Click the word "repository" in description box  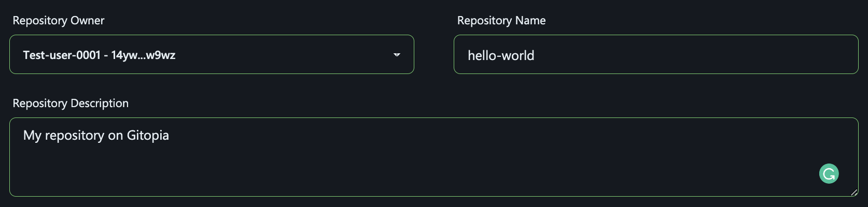tap(75, 136)
